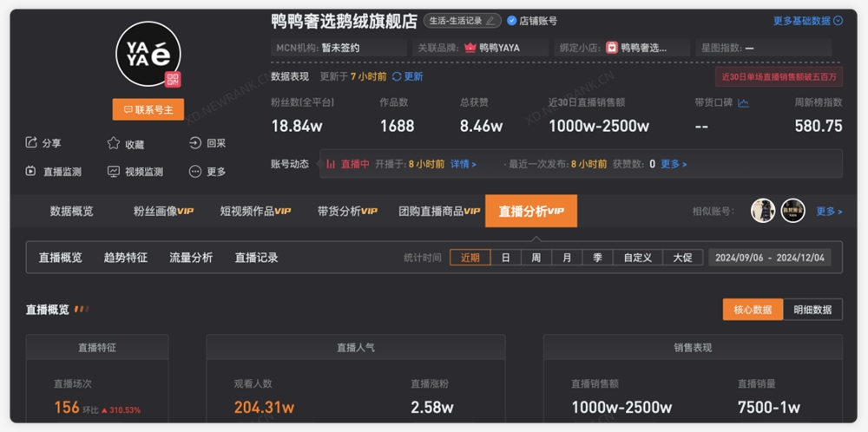The width and height of the screenshot is (868, 432).
Task: Click 更新 to refresh data
Action: point(413,76)
